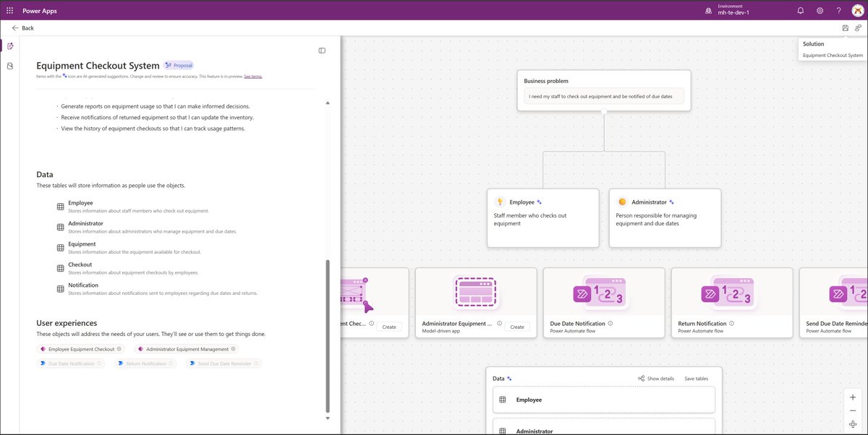Viewport: 868px width, 435px height.
Task: Open the plan document icon in left rail
Action: click(x=10, y=46)
